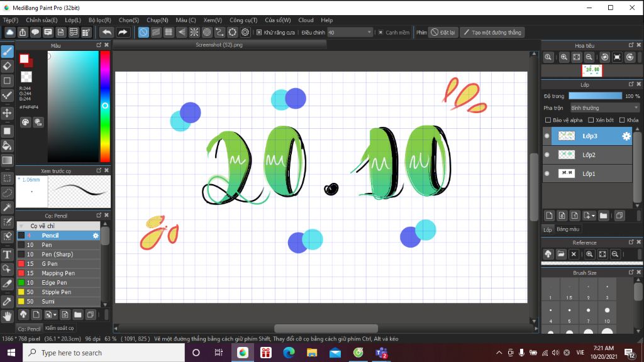Add a new layer in layer panel

pos(549,216)
